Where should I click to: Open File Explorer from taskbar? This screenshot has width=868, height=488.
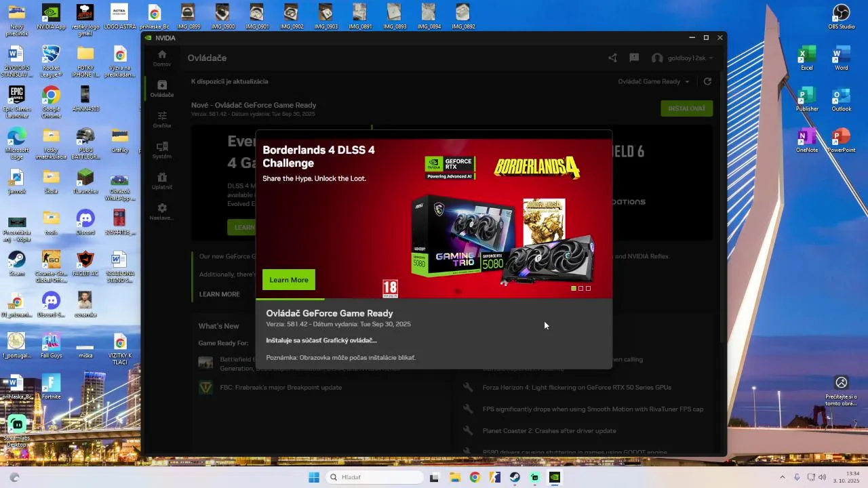pos(454,477)
